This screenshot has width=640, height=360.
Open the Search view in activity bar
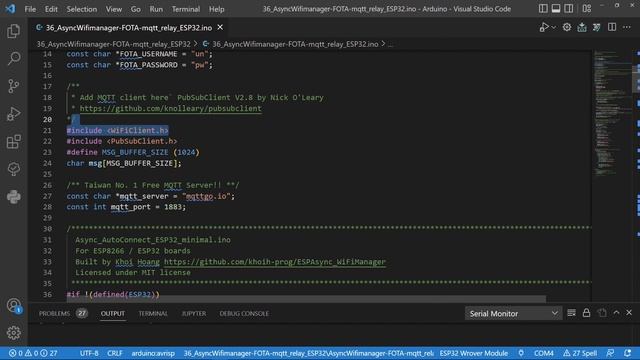pyautogui.click(x=13, y=58)
